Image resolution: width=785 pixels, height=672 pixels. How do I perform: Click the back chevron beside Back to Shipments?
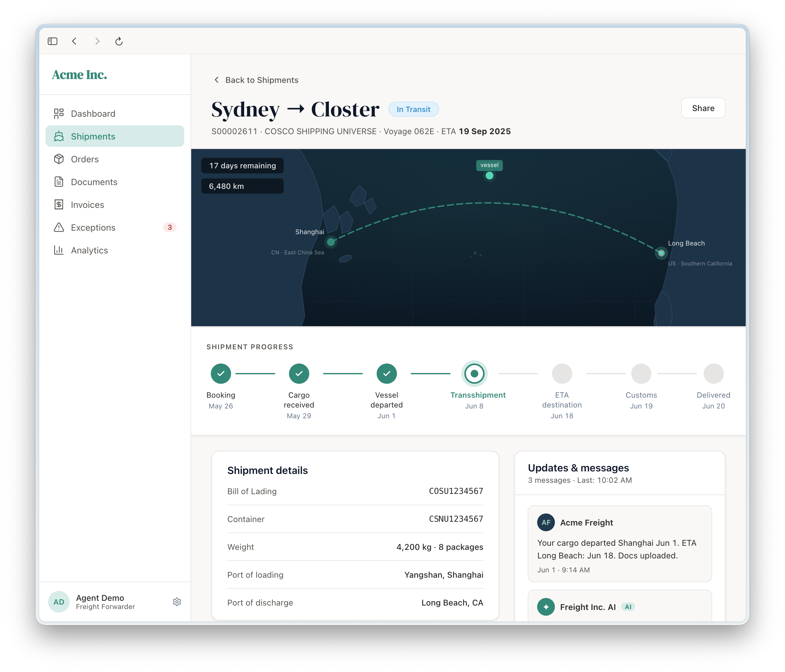click(x=216, y=80)
